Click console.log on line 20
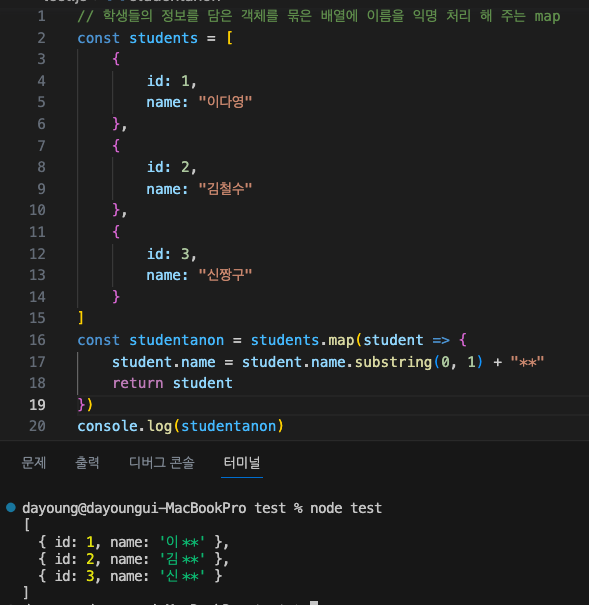589x605 pixels. 125,426
